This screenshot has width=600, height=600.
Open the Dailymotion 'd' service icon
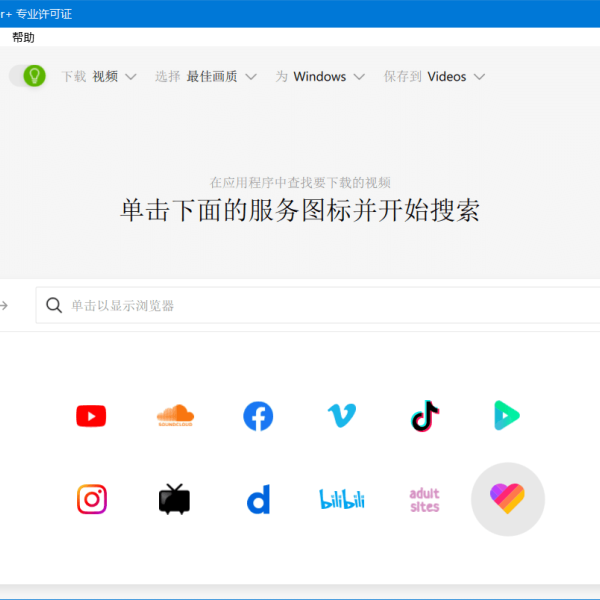(x=259, y=499)
